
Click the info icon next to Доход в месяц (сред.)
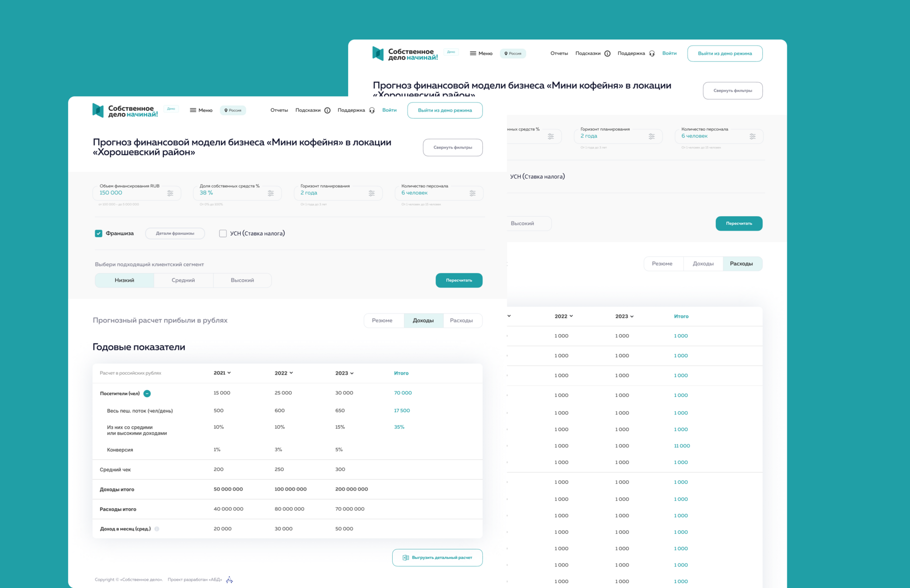pyautogui.click(x=157, y=529)
